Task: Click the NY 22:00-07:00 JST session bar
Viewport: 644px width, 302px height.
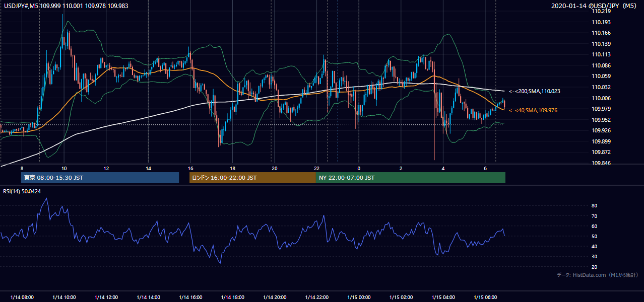Action: (411, 178)
